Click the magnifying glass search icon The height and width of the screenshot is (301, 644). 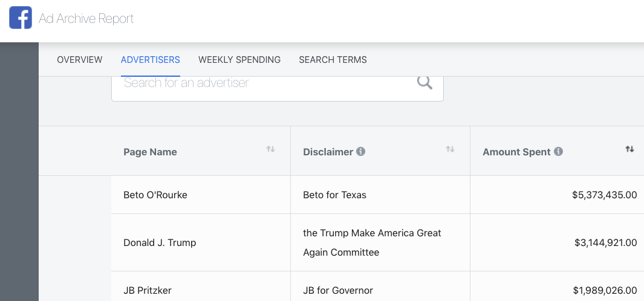[x=424, y=83]
